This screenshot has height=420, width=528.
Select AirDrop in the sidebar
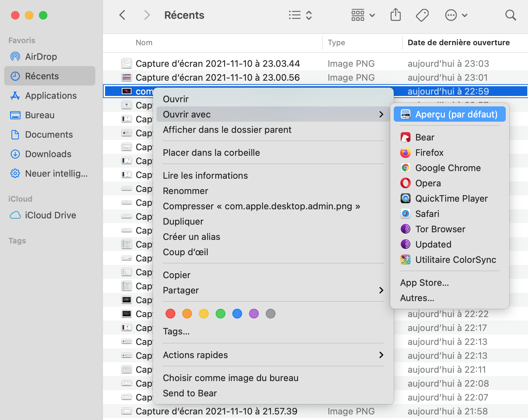coord(50,57)
